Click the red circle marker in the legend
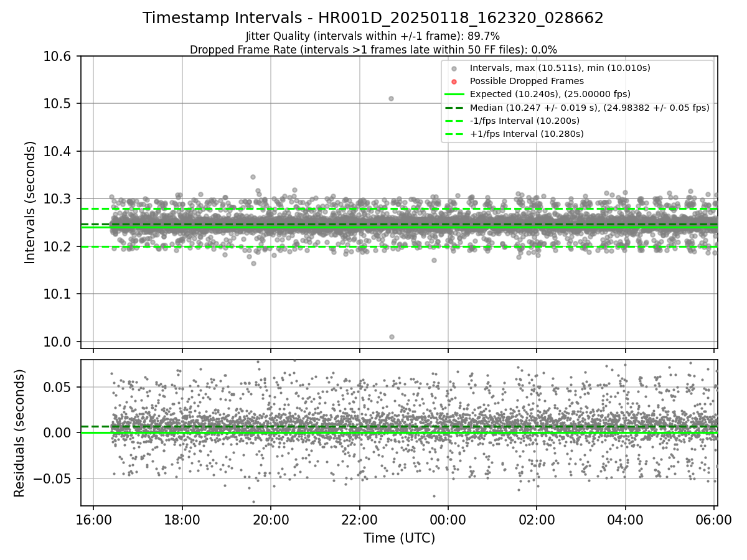The width and height of the screenshot is (747, 560). coord(454,81)
